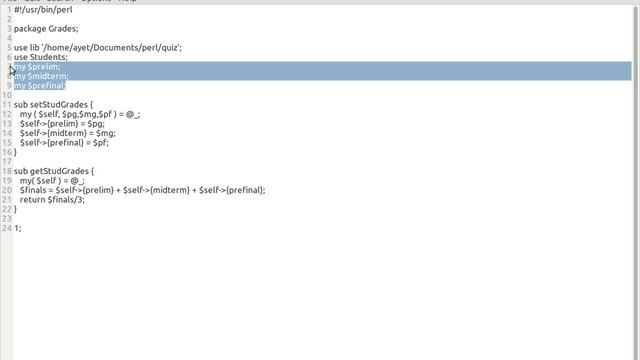The image size is (640, 360).
Task: Click the selected 'my $prefinal;' line
Action: (40, 85)
